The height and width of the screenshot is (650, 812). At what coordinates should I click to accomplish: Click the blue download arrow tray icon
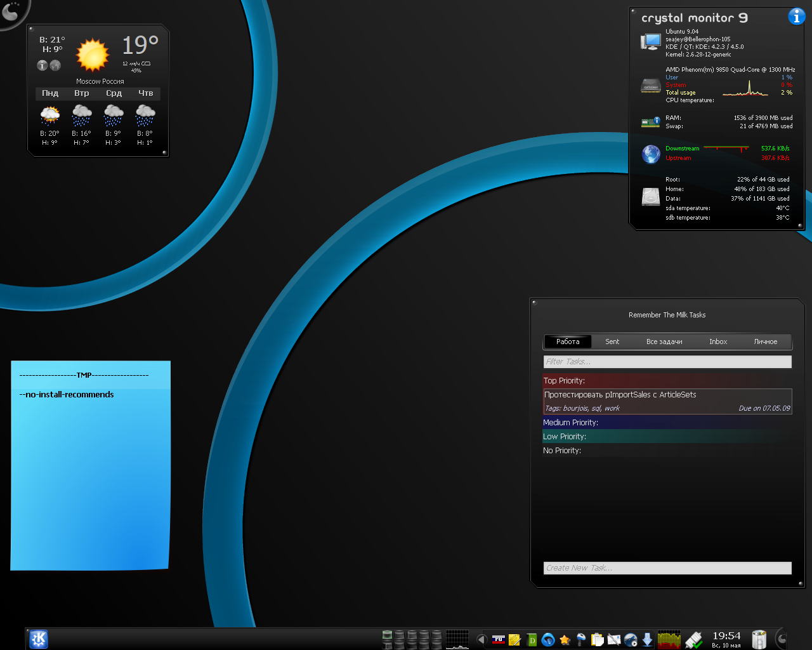647,640
